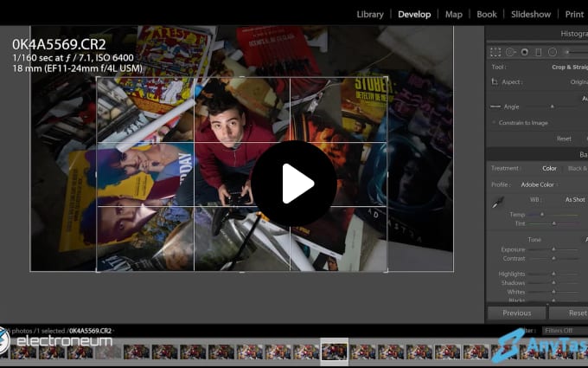Open the Aspect Original dropdown

tap(578, 82)
